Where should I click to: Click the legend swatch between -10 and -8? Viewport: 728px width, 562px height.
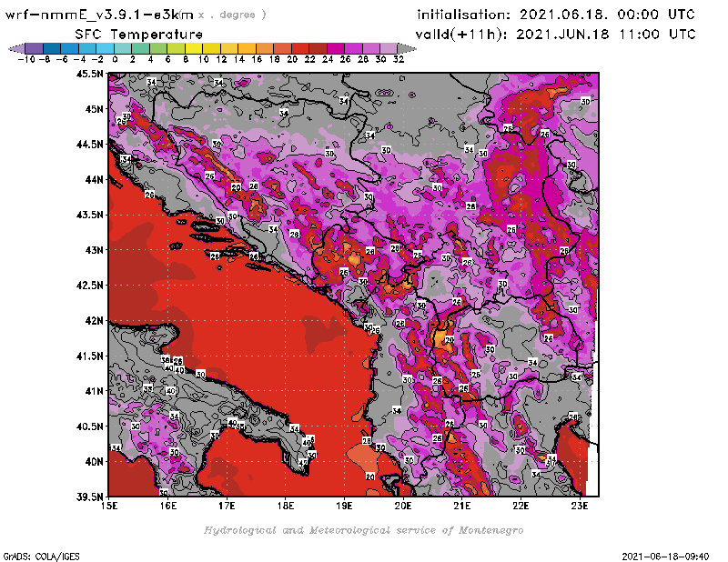[x=35, y=48]
